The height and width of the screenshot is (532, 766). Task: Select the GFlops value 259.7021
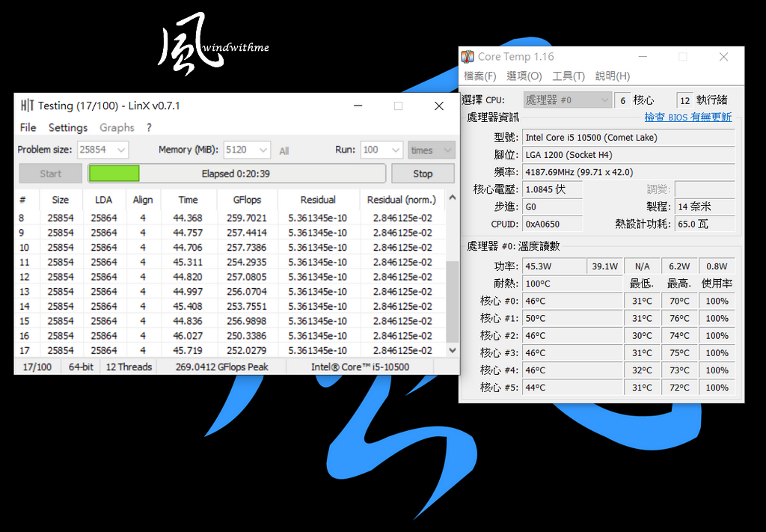click(x=247, y=218)
